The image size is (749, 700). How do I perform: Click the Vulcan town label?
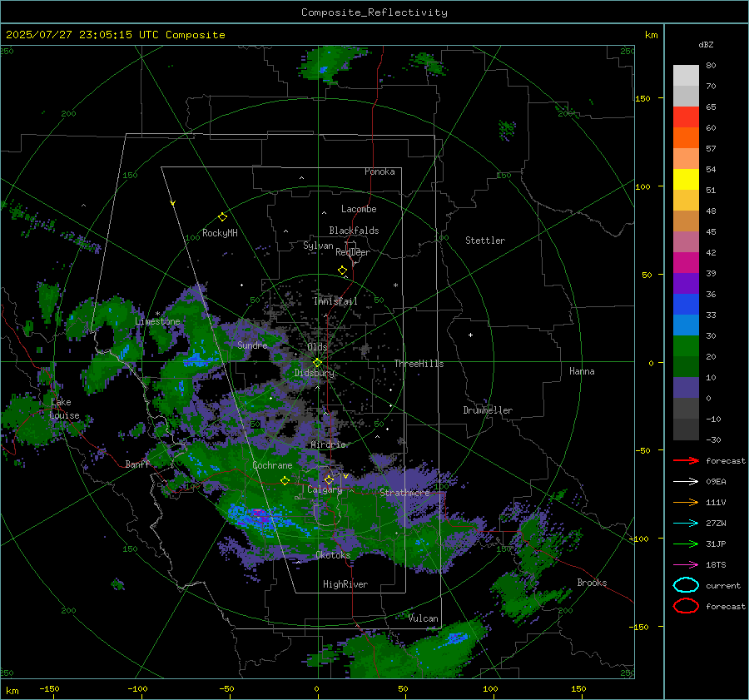coord(424,618)
